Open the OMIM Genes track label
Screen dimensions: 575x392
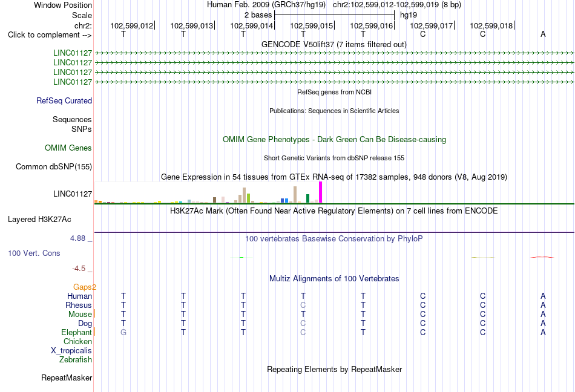point(68,148)
